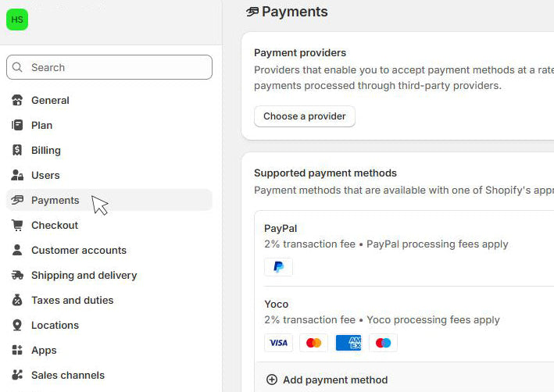Click the Checkout cart icon
Viewport: 554px width, 392px height.
17,225
